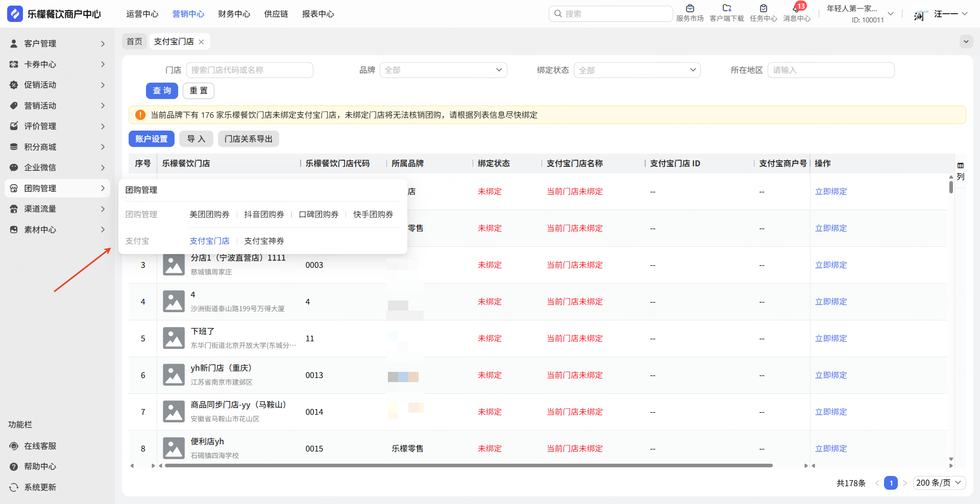Click the store image for yh新门店（重庆）
The image size is (980, 504).
(x=174, y=375)
